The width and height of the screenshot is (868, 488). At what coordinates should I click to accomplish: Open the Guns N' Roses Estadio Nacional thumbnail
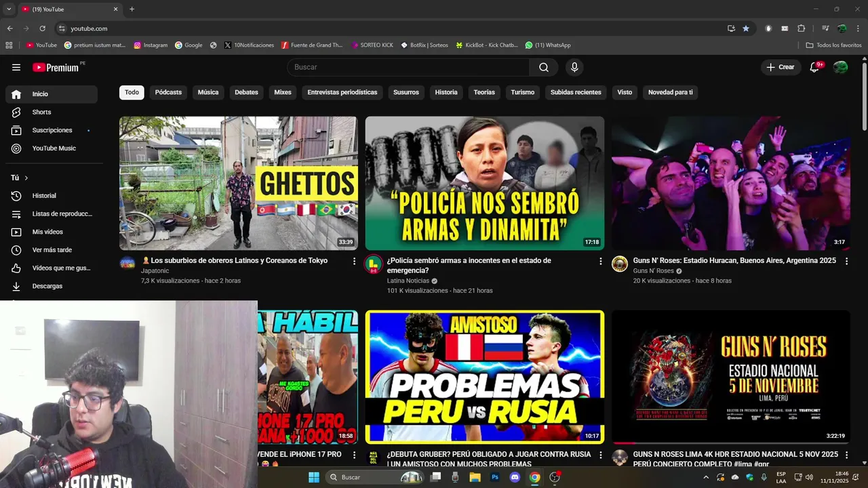pos(731,377)
